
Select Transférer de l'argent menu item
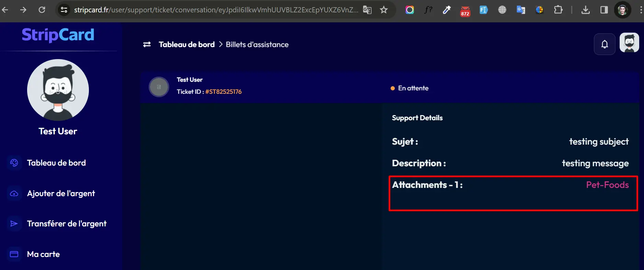pyautogui.click(x=67, y=224)
